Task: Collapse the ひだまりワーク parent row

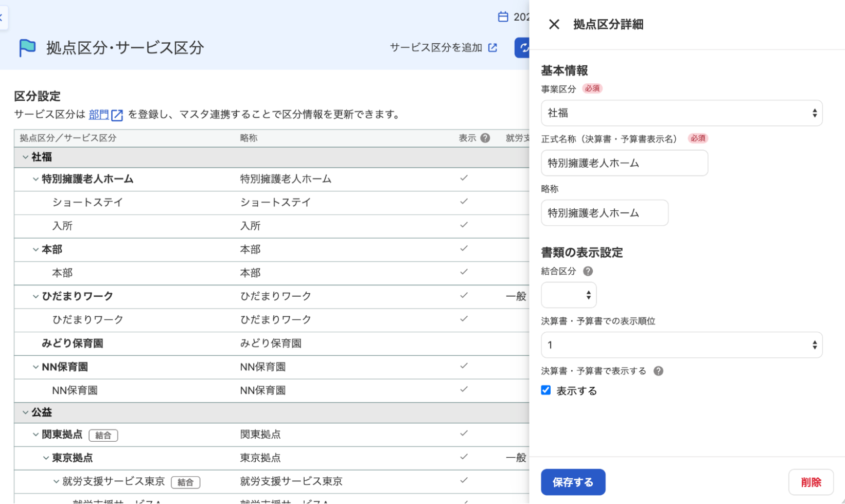Action: coord(36,297)
